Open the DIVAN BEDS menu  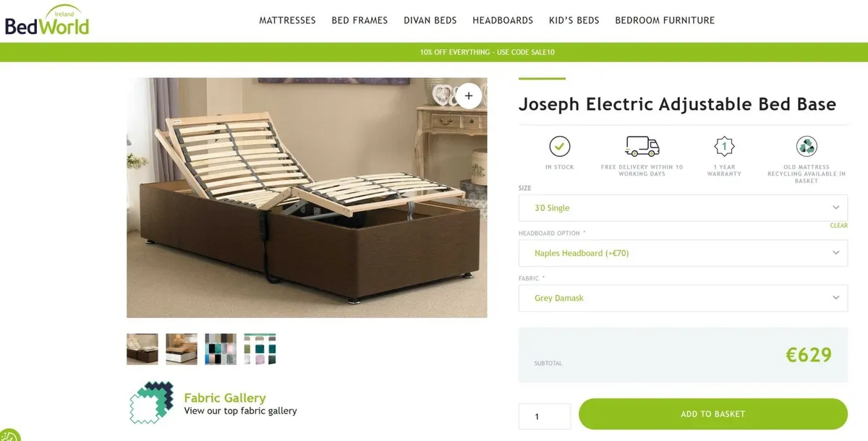tap(430, 20)
